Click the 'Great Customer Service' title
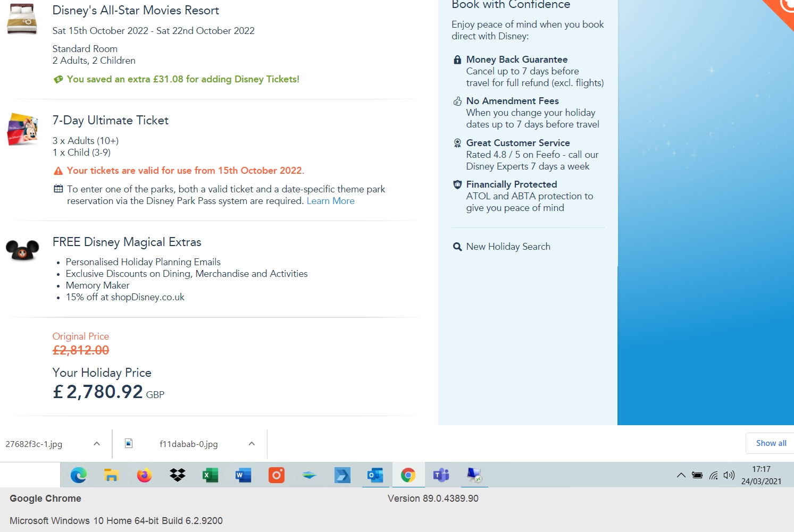This screenshot has height=532, width=794. (518, 143)
